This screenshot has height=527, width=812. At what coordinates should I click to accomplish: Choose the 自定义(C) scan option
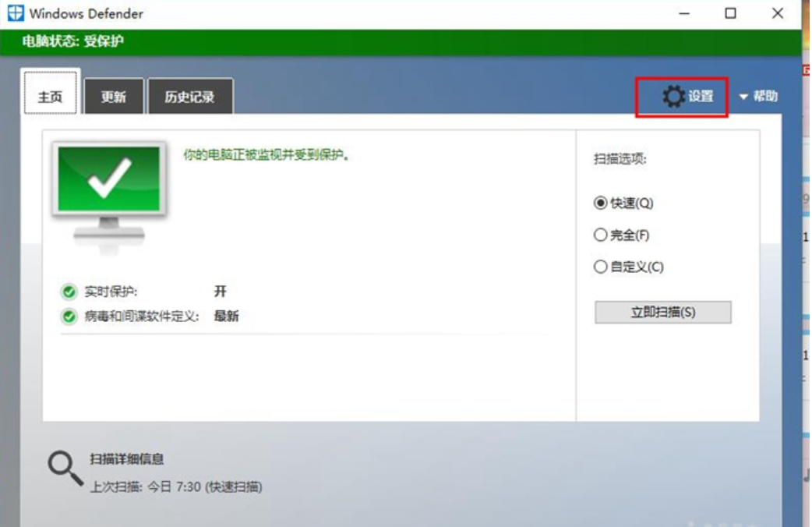pos(629,267)
